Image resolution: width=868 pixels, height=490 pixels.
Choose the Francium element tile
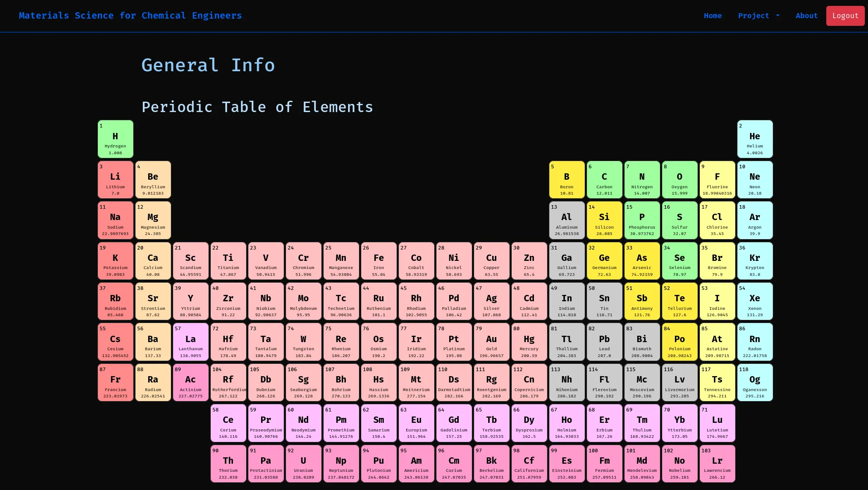click(115, 382)
